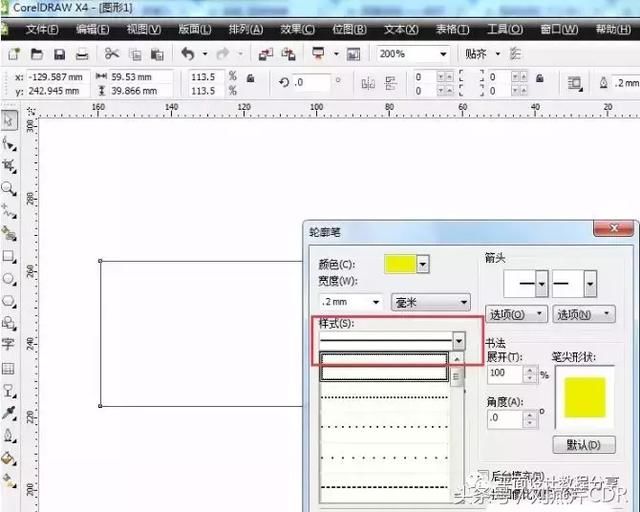Open the 效果(C) menu
640x512 pixels.
[x=298, y=29]
